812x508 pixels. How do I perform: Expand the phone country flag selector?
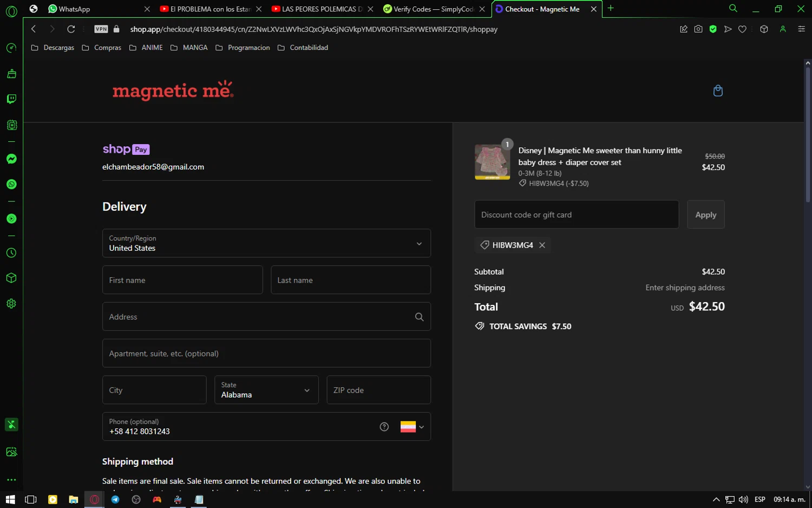click(412, 427)
